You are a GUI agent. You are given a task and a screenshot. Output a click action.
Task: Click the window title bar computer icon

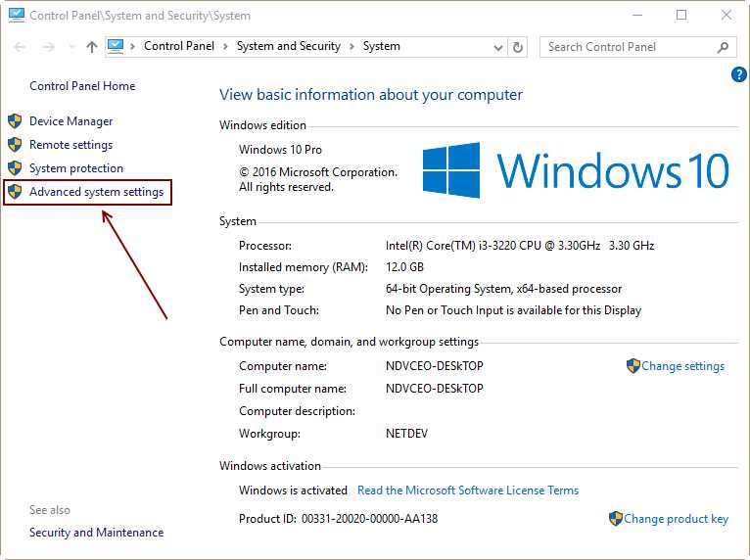click(x=17, y=15)
